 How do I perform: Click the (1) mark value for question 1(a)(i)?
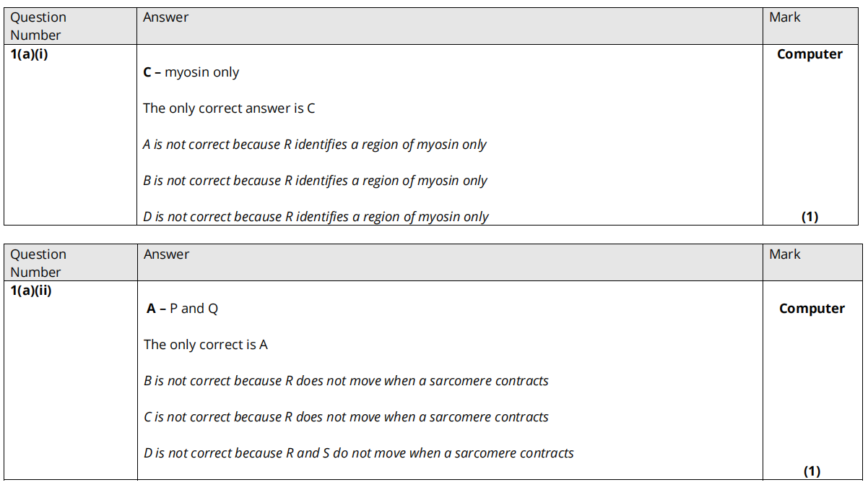coord(810,217)
